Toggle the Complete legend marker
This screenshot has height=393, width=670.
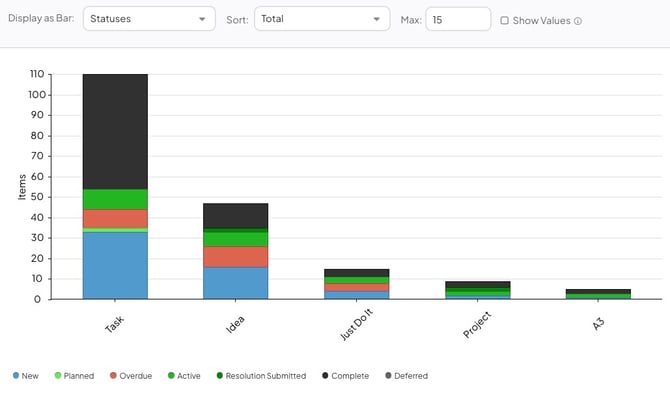point(325,375)
